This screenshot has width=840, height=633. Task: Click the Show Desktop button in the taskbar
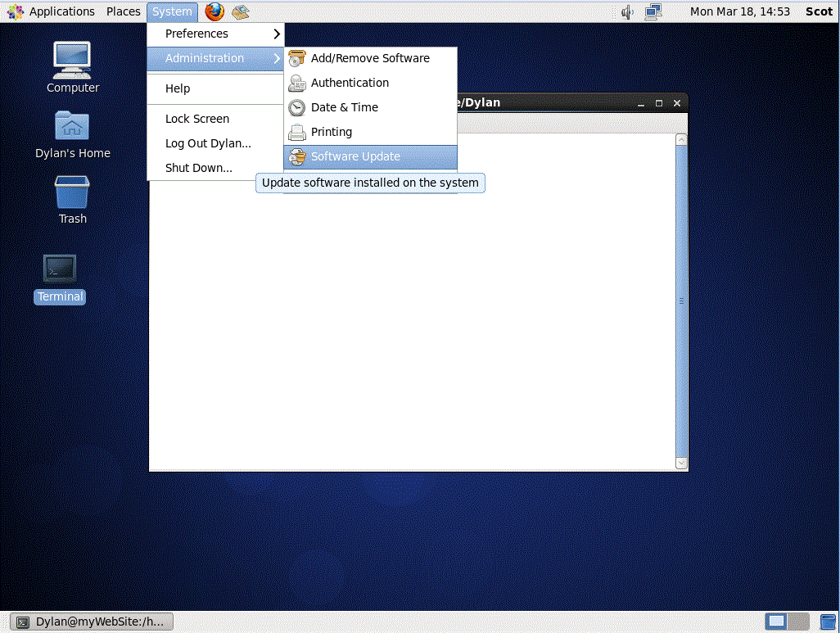click(x=777, y=621)
